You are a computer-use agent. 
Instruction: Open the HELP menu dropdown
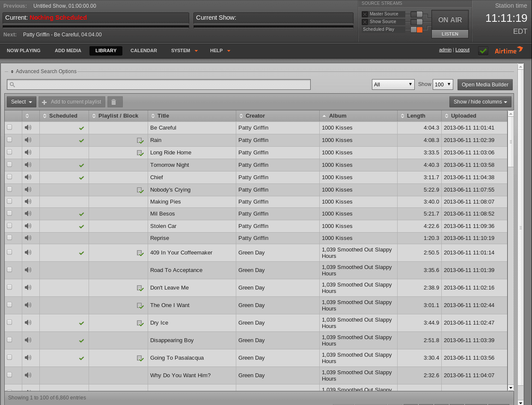pos(220,50)
